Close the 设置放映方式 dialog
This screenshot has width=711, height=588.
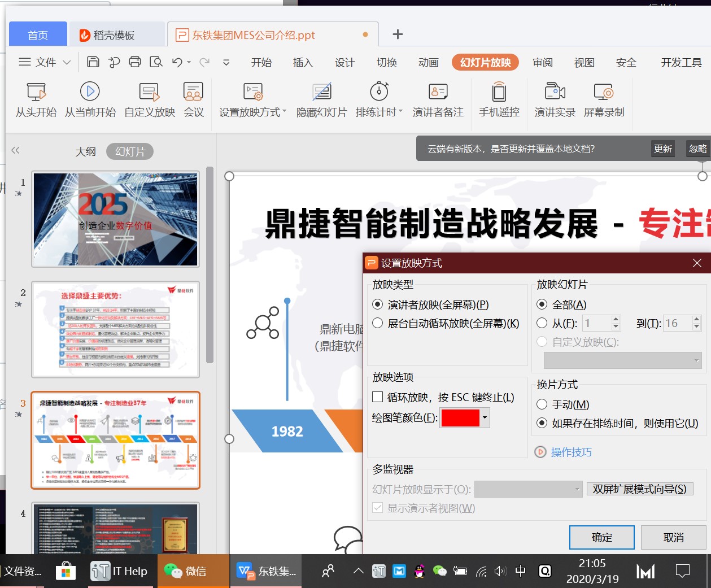pyautogui.click(x=697, y=263)
